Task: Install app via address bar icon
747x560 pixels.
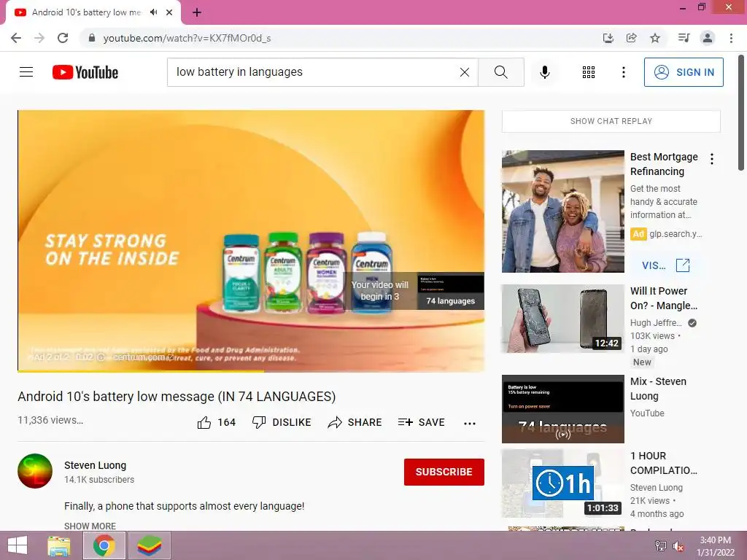Action: pos(608,38)
